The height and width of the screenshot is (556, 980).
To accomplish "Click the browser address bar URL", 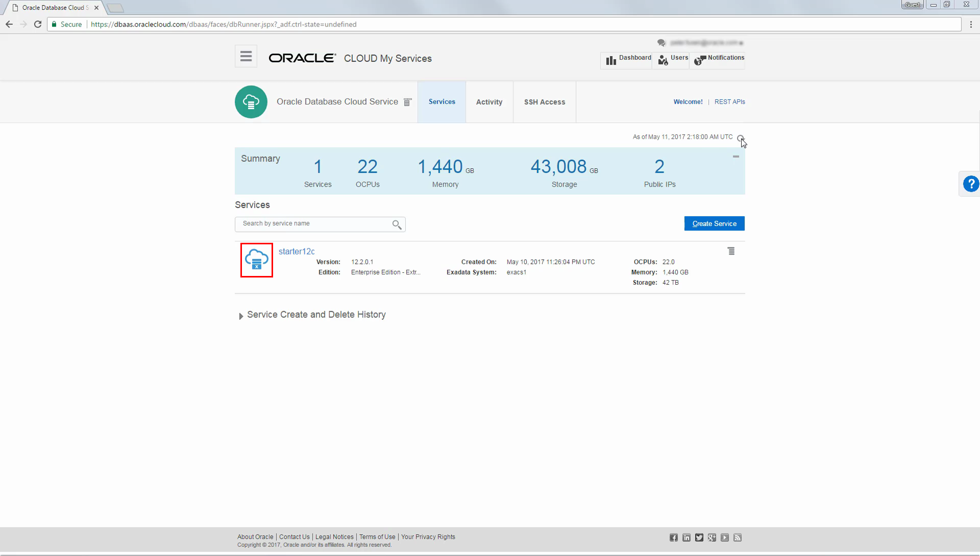I will point(224,24).
